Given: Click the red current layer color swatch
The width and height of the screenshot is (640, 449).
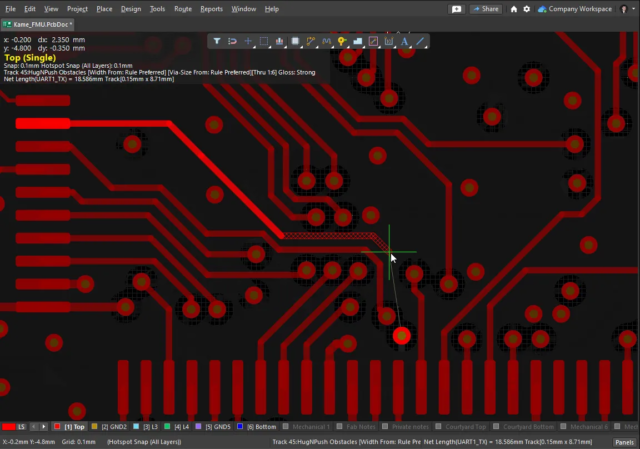Looking at the screenshot, I should click(9, 427).
